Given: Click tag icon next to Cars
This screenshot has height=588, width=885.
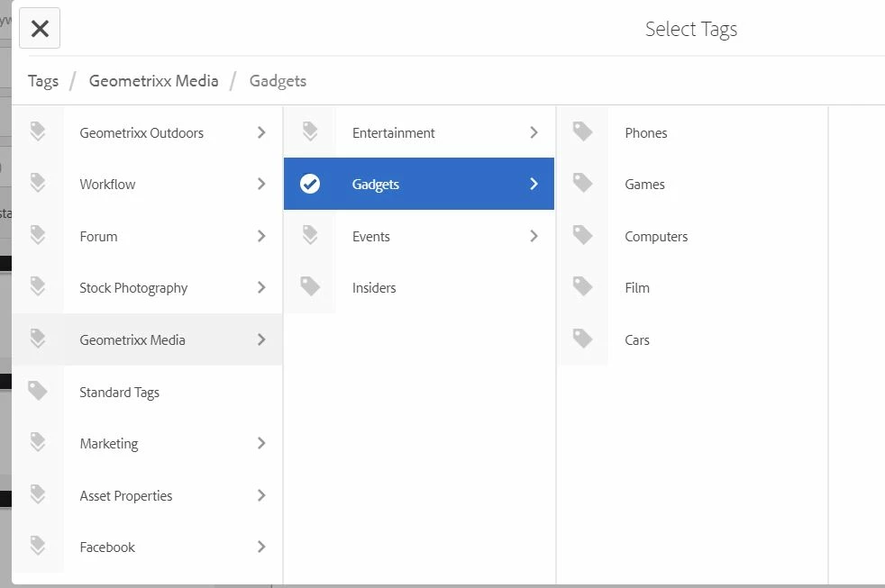Looking at the screenshot, I should [x=582, y=339].
